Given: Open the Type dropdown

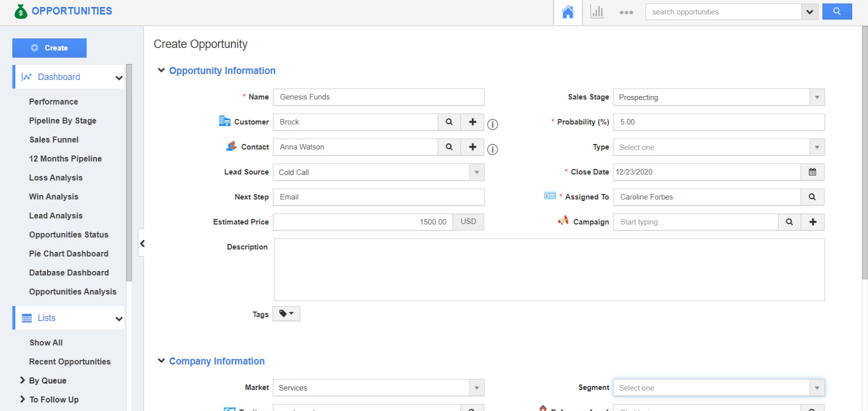Looking at the screenshot, I should point(718,147).
